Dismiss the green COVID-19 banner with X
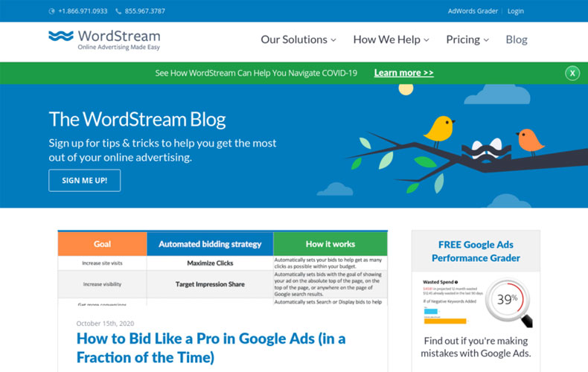This screenshot has width=588, height=372. [x=572, y=73]
